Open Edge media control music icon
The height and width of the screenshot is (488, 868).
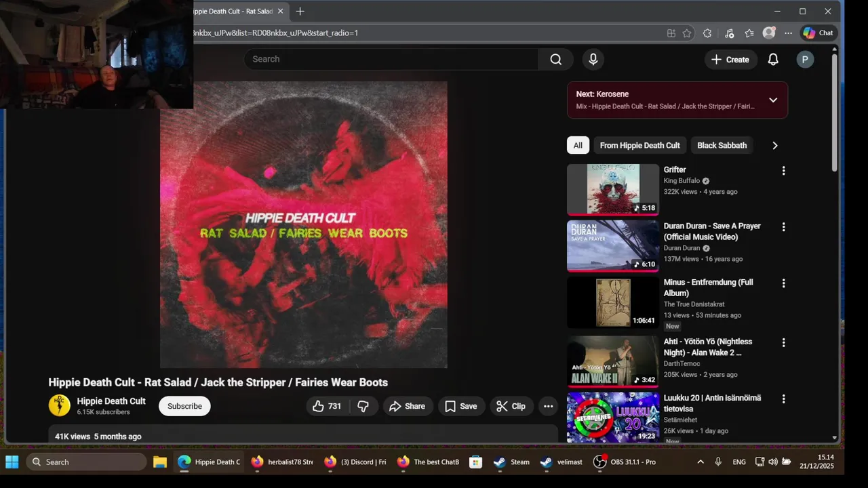click(729, 33)
